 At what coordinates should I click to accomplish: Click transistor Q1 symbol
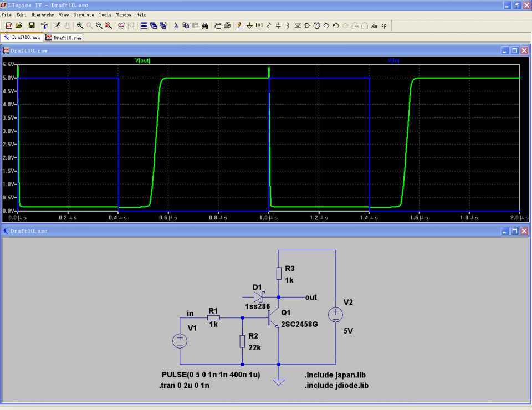point(273,318)
